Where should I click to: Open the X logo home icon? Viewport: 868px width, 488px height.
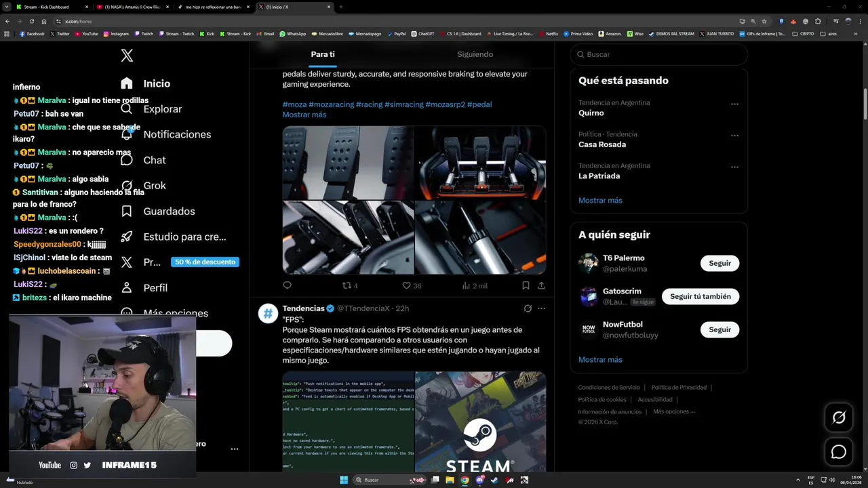tap(127, 56)
